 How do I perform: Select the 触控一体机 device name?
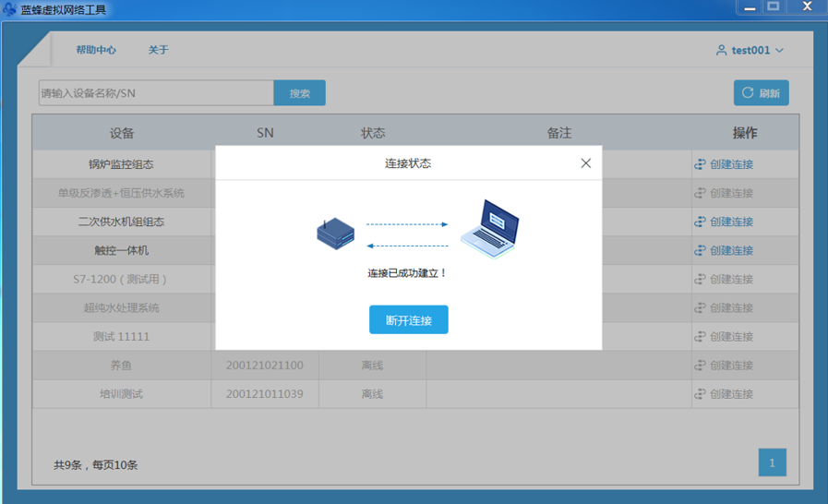[121, 250]
